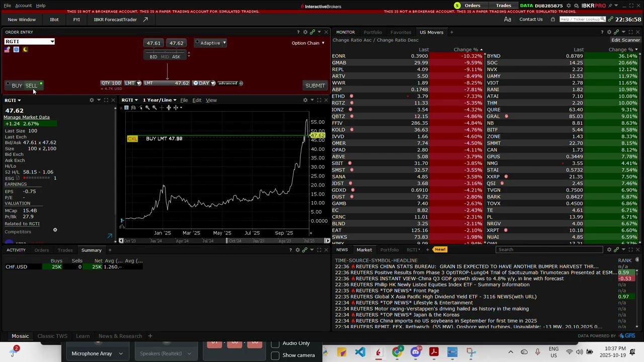Image resolution: width=644 pixels, height=362 pixels.
Task: Open Monitor panel help question mark
Action: [x=602, y=32]
